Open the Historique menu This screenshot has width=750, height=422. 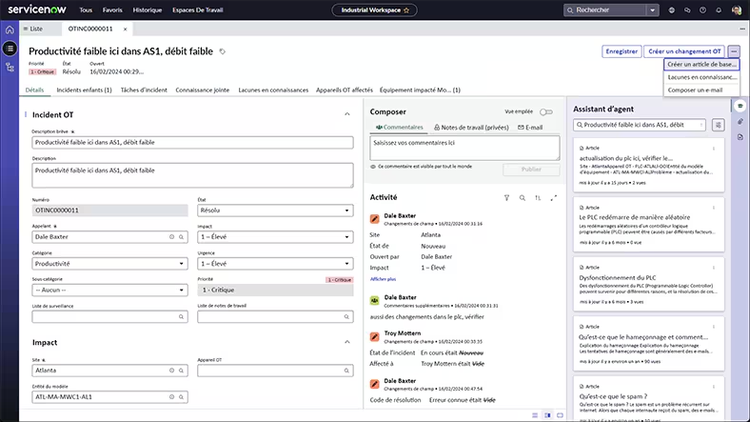pos(147,10)
